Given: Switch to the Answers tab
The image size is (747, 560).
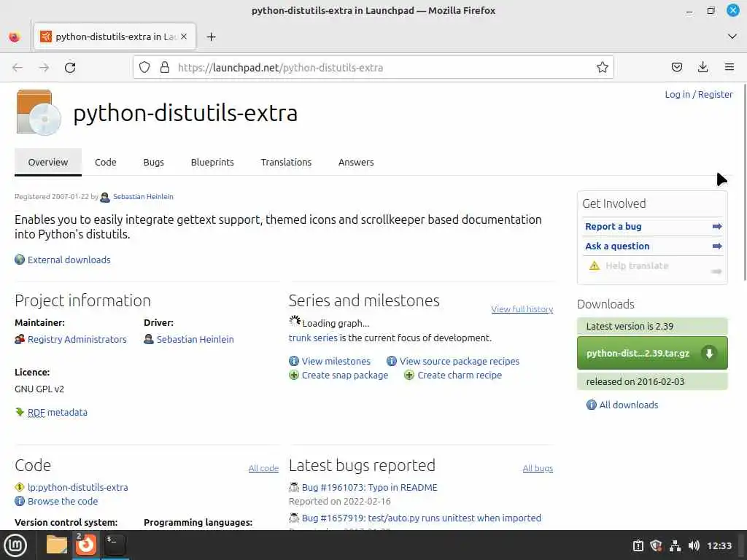Looking at the screenshot, I should [x=356, y=163].
